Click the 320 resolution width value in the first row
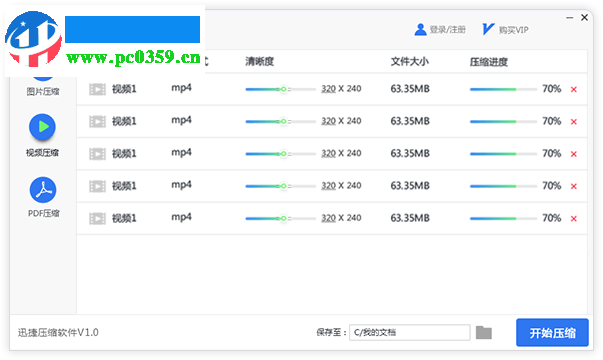The width and height of the screenshot is (603, 360). tap(328, 89)
